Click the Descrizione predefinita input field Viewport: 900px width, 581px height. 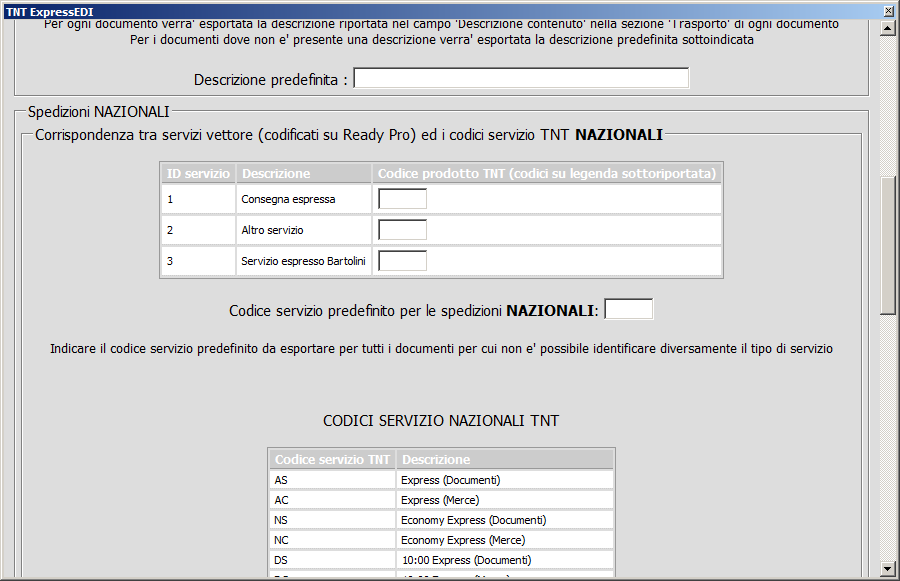pos(521,78)
